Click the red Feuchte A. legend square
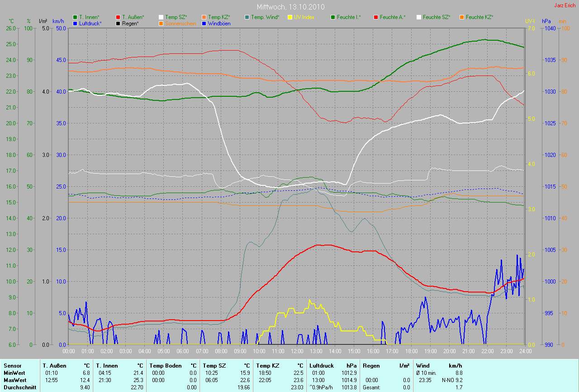The image size is (579, 392). 376,17
